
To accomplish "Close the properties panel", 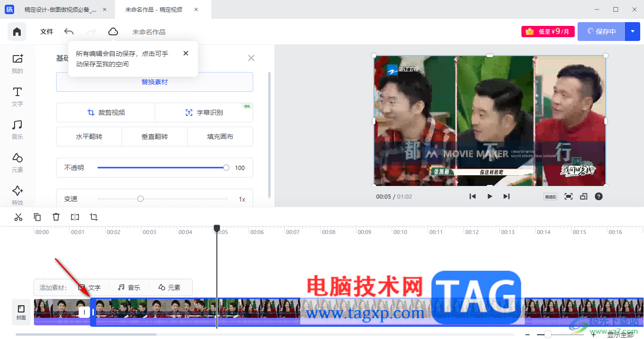I will (251, 58).
